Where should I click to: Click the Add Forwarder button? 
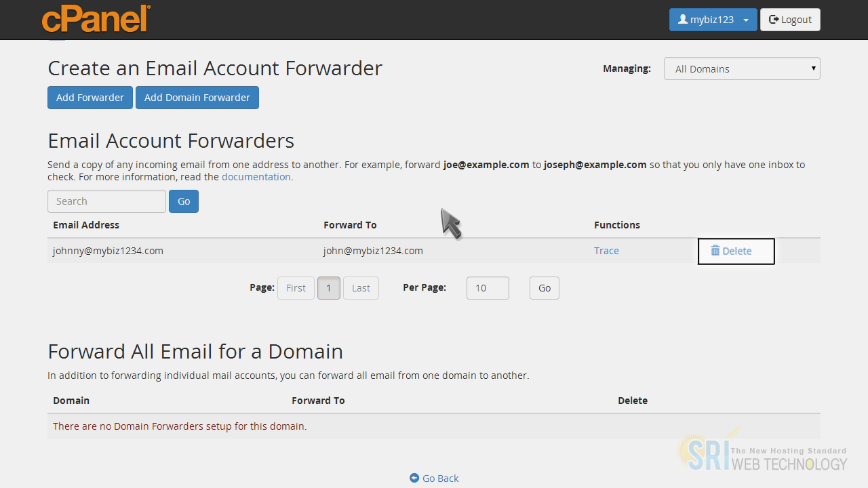click(x=90, y=98)
